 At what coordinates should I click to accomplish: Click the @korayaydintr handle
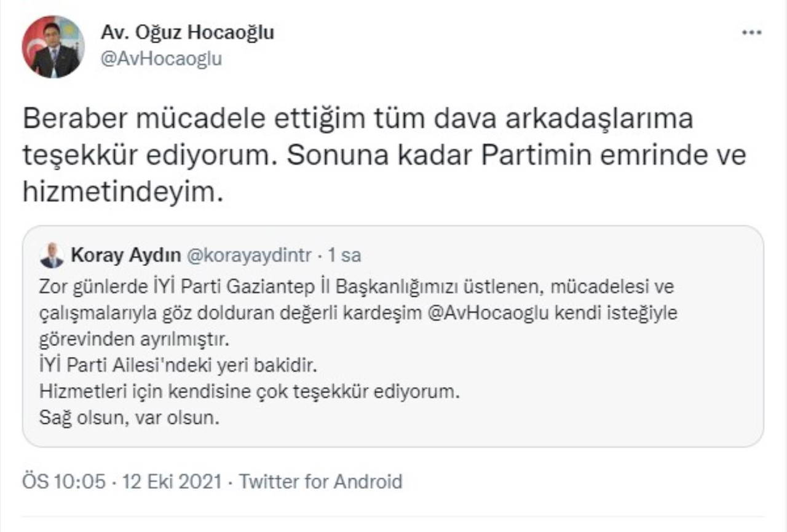point(248,255)
